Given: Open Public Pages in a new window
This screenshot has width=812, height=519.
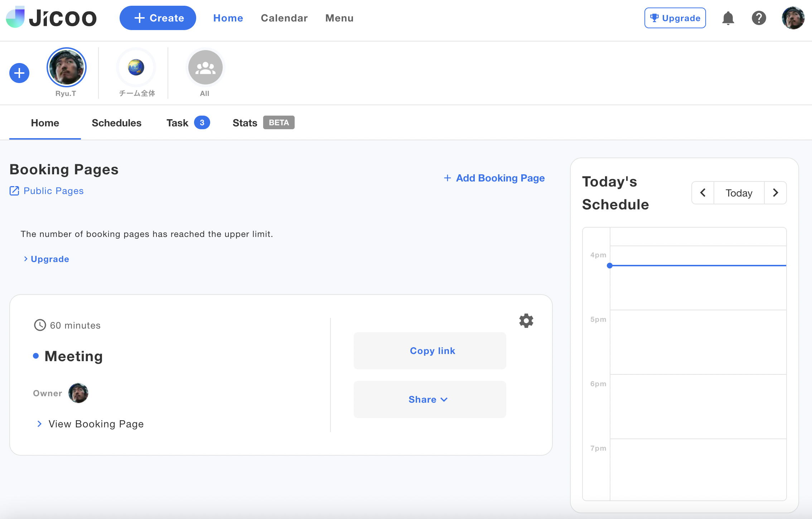Looking at the screenshot, I should coord(46,191).
